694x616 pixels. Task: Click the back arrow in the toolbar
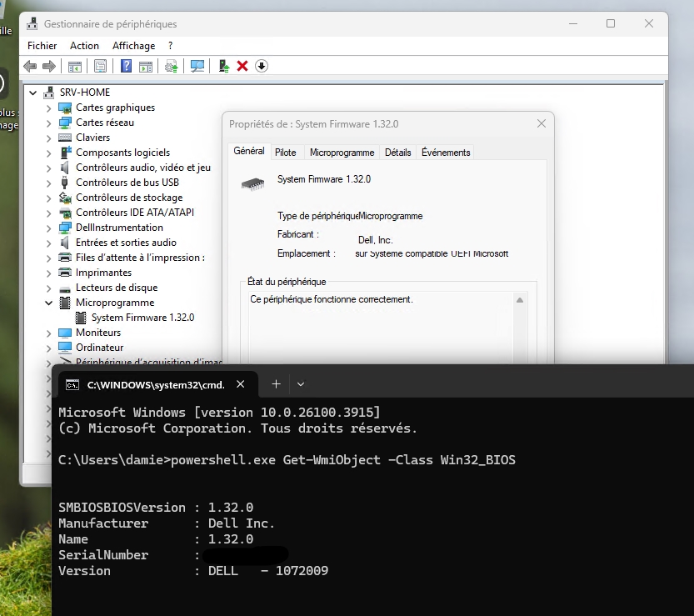point(30,66)
